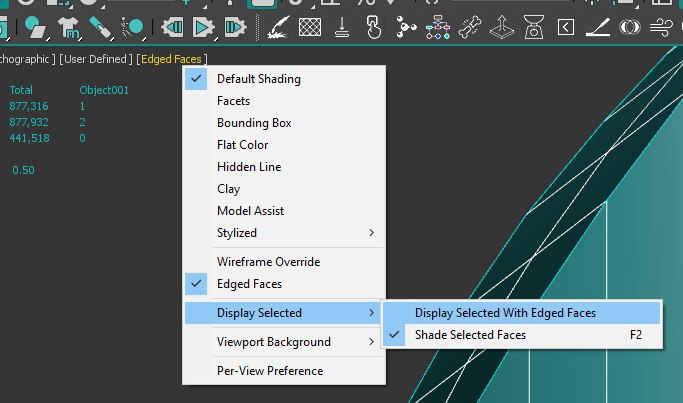Click the crosshatched mesh grid icon
683x403 pixels.
tap(310, 27)
